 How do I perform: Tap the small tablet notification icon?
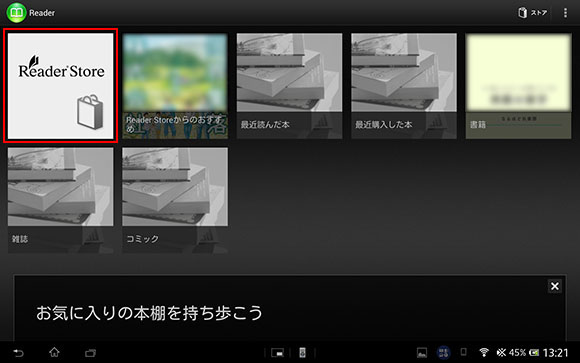(x=463, y=352)
